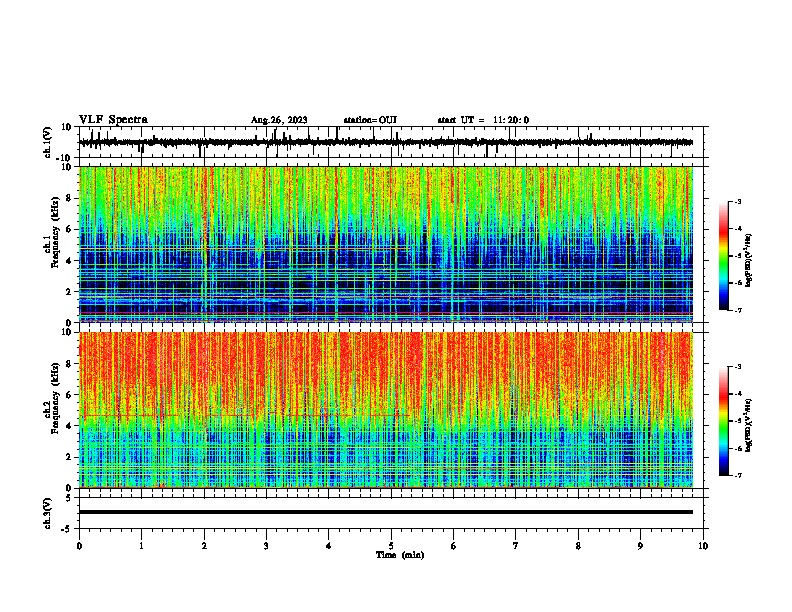Image resolution: width=792 pixels, height=612 pixels.
Task: Click time axis tick label 7
Action: 516,546
